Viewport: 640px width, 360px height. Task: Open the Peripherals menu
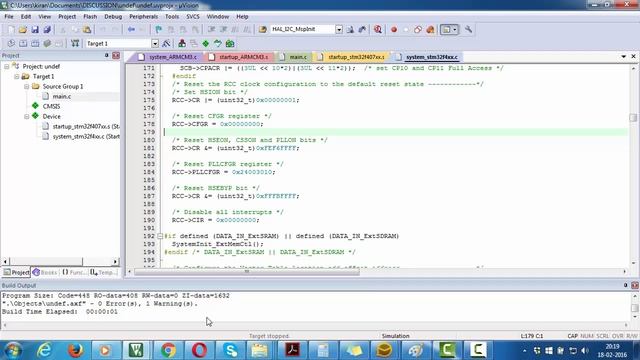coord(143,17)
